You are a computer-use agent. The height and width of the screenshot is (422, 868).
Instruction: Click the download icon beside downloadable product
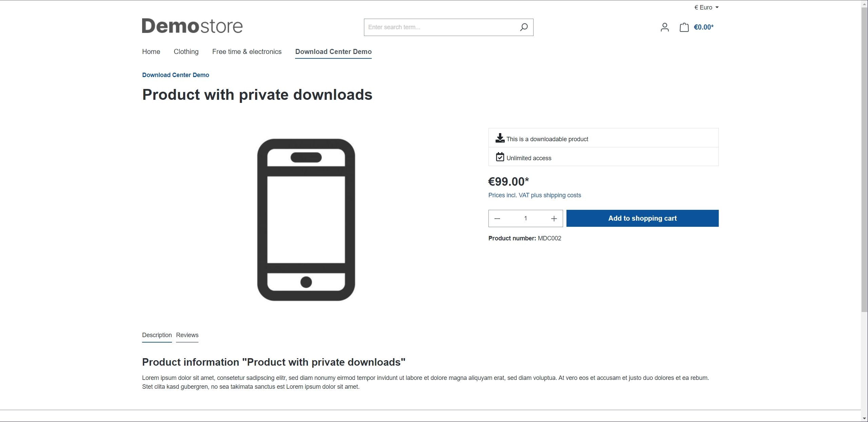click(x=500, y=138)
